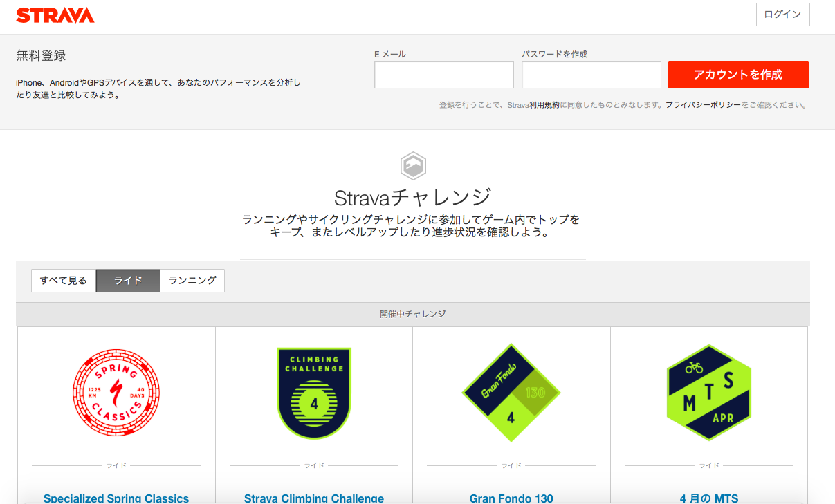This screenshot has height=504, width=835.
Task: Open the Gran Fondo 130 badge
Action: coord(511,393)
